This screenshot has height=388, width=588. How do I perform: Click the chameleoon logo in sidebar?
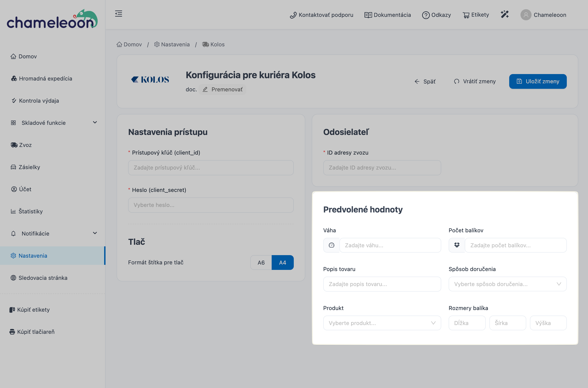(x=52, y=19)
